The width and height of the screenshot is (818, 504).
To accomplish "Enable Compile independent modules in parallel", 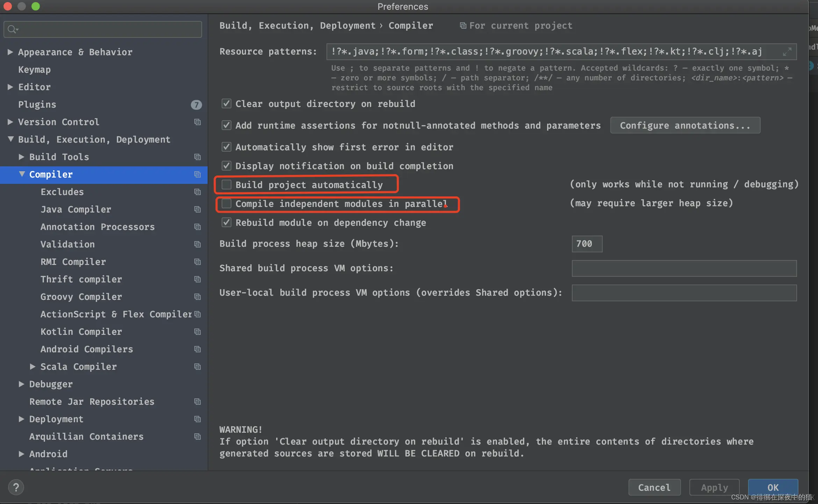I will coord(227,203).
